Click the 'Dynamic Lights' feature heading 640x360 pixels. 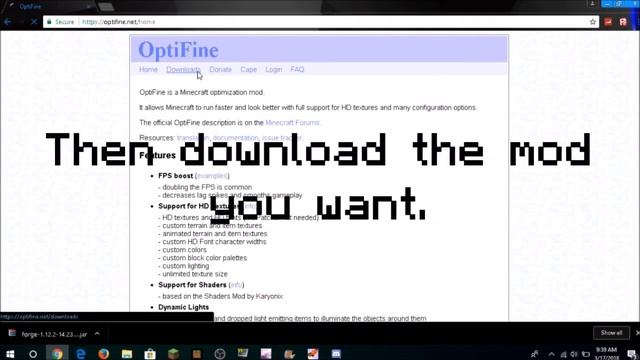(x=183, y=307)
